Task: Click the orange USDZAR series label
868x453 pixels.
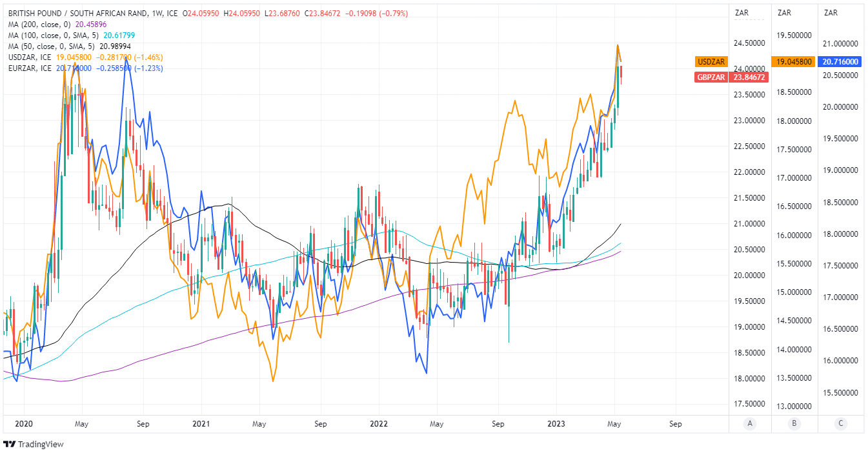Action: (711, 62)
